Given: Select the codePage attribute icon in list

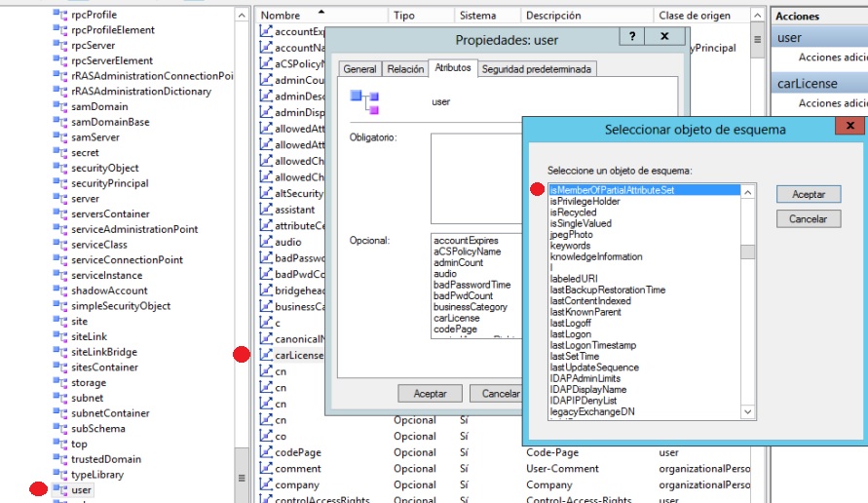Looking at the screenshot, I should coord(266,452).
